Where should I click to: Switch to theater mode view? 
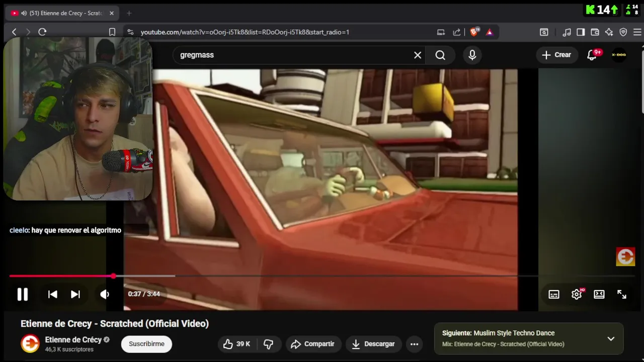(x=599, y=294)
